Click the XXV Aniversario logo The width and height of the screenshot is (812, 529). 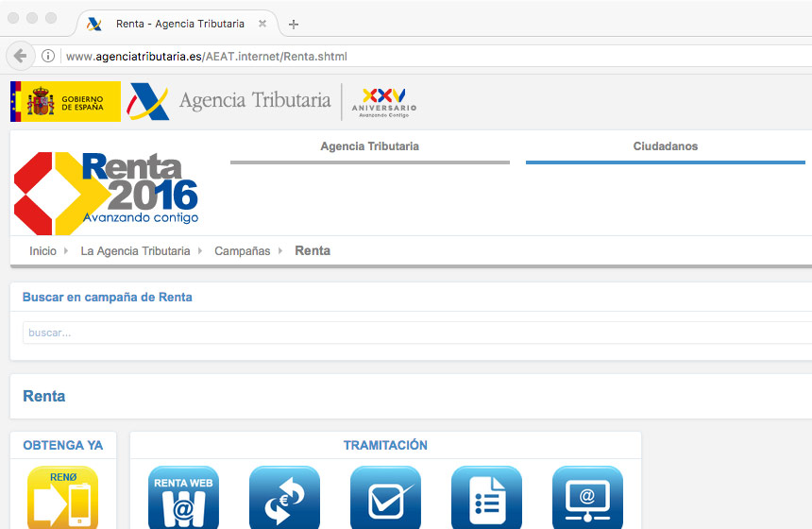point(383,103)
